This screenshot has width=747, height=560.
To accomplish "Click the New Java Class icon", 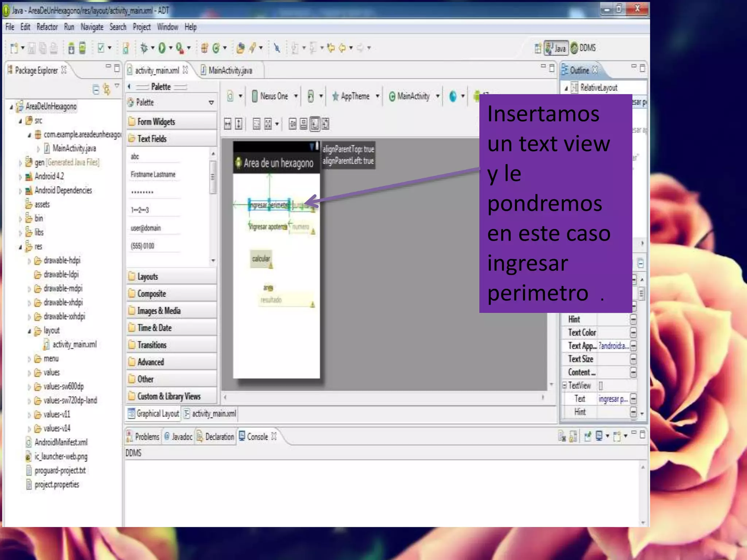I will (216, 48).
